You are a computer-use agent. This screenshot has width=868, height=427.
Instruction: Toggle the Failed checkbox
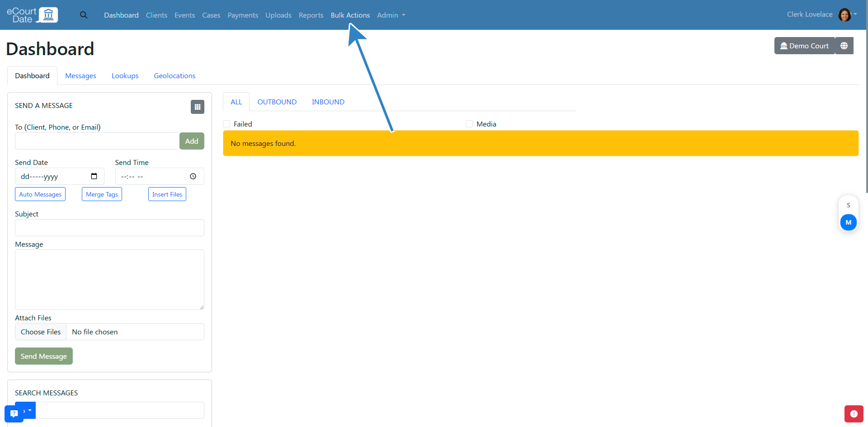pyautogui.click(x=227, y=124)
